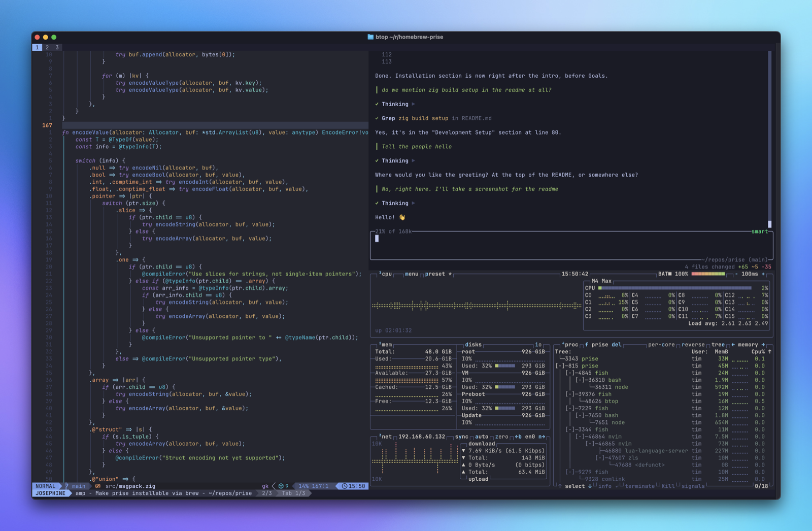Image resolution: width=812 pixels, height=531 pixels.
Task: Click the plus to increase btop update interval
Action: (x=763, y=274)
